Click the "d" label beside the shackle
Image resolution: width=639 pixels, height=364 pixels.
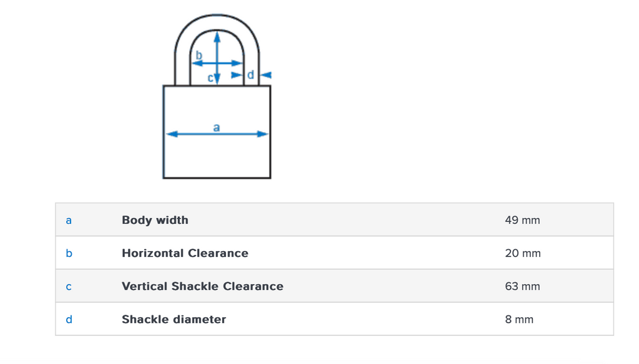click(x=250, y=75)
